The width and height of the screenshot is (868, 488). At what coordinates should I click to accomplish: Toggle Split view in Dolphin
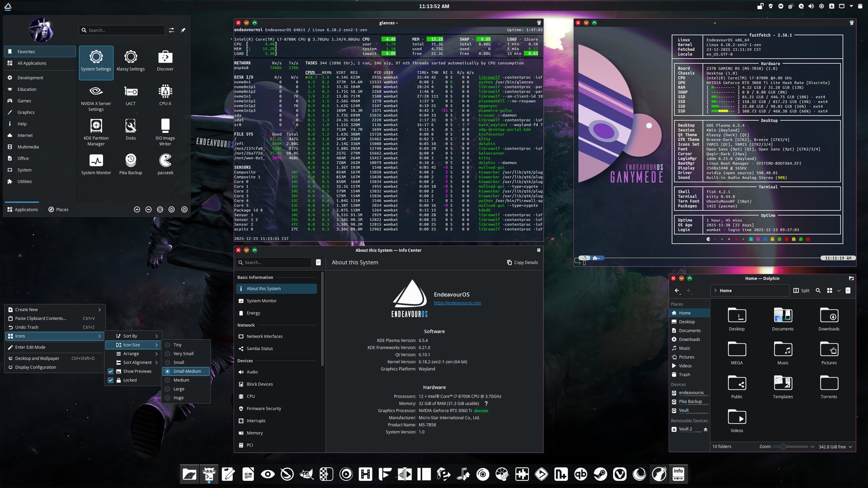tap(801, 291)
